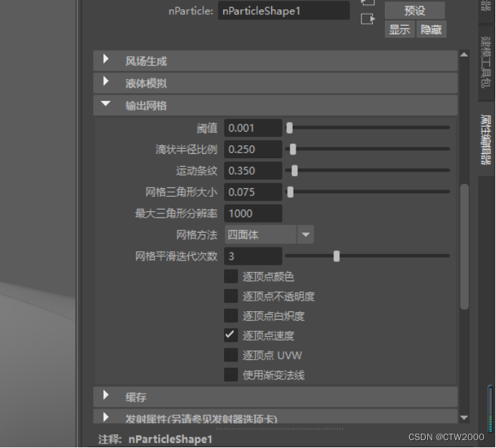Enable 逐顶点 UVW checkbox
Image resolution: width=496 pixels, height=448 pixels.
(x=231, y=355)
